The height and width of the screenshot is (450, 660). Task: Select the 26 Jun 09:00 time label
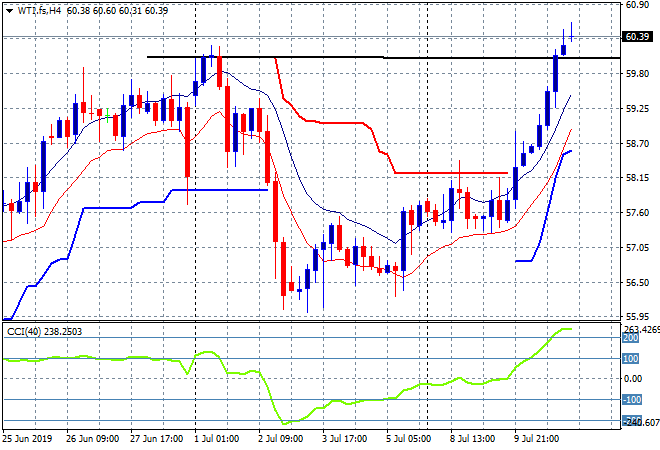click(93, 439)
